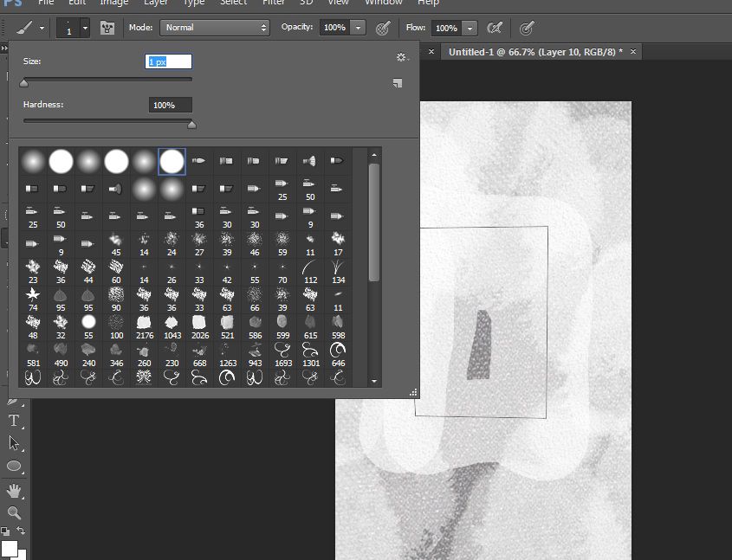Choose the maple leaf brush labeled 74
732x560 pixels.
(33, 299)
